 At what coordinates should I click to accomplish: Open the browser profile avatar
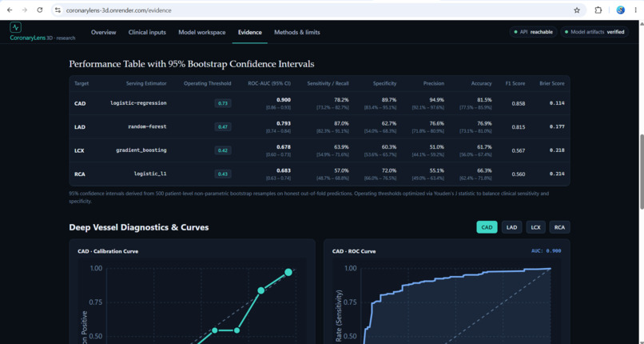(621, 10)
